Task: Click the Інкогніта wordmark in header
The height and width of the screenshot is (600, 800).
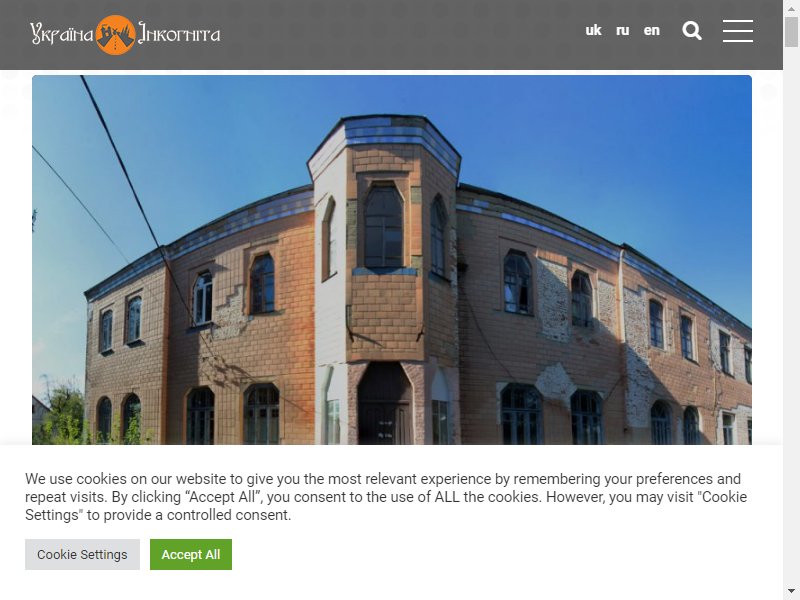Action: tap(179, 34)
